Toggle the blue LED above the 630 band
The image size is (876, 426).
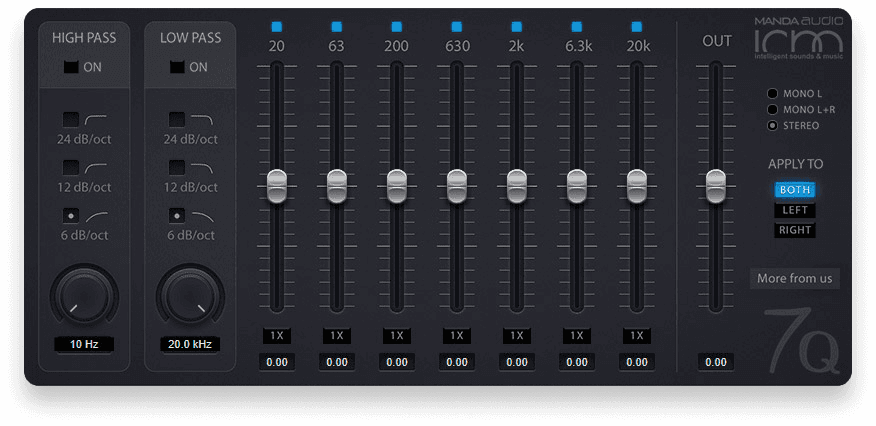point(457,25)
